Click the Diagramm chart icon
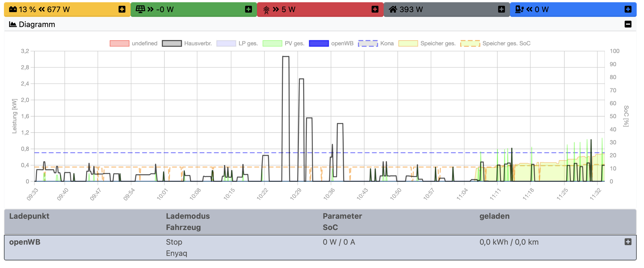The height and width of the screenshot is (268, 644). point(13,24)
